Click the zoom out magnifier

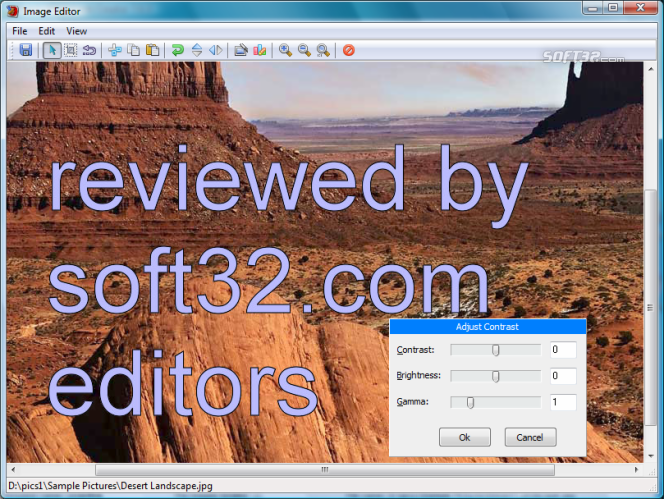(x=304, y=50)
